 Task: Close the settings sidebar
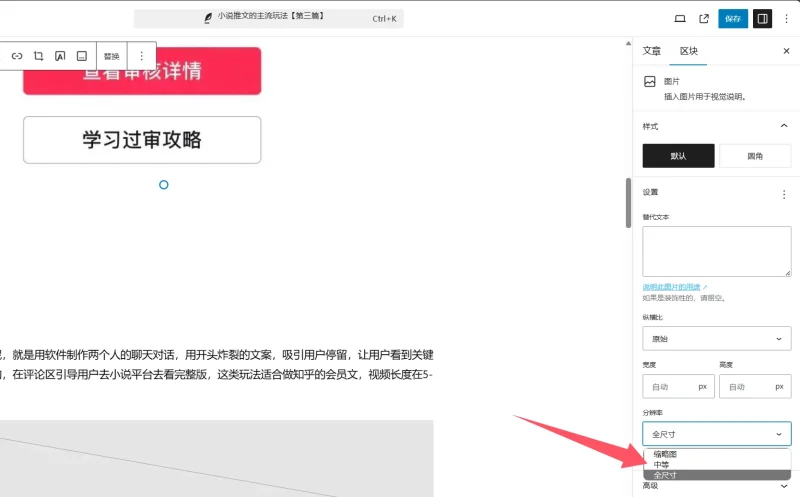click(x=786, y=51)
